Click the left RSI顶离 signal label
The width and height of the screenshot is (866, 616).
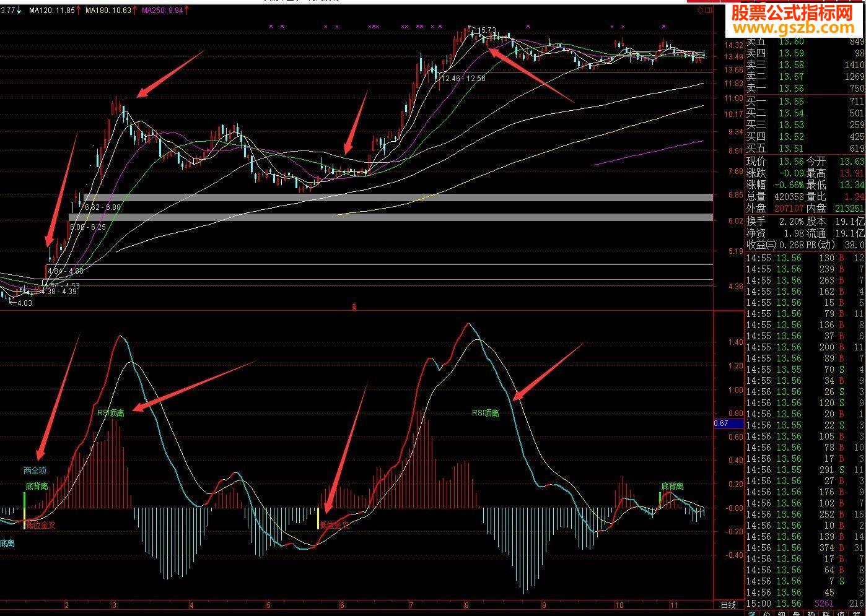click(110, 413)
